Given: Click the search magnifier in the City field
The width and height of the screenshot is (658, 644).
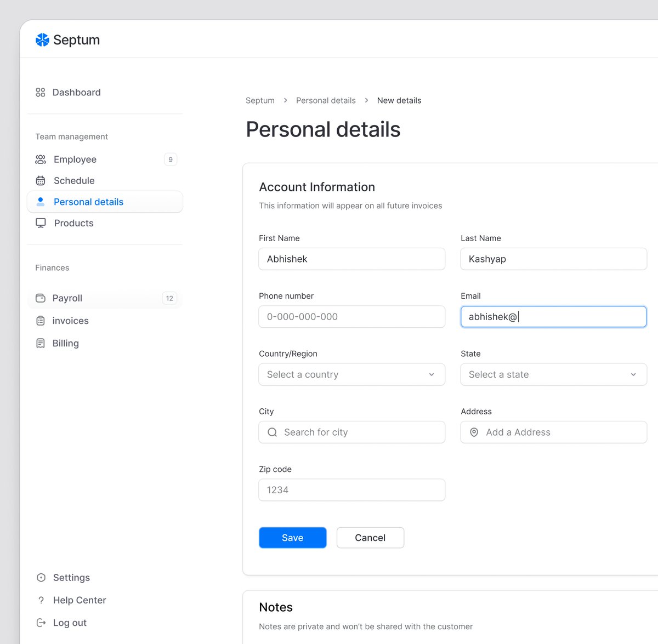Looking at the screenshot, I should pyautogui.click(x=272, y=432).
